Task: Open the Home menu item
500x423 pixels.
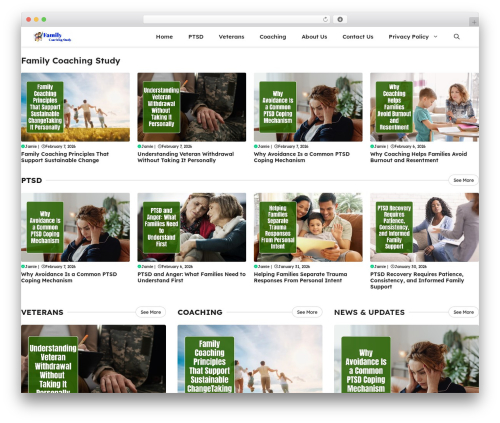Action: pos(164,37)
